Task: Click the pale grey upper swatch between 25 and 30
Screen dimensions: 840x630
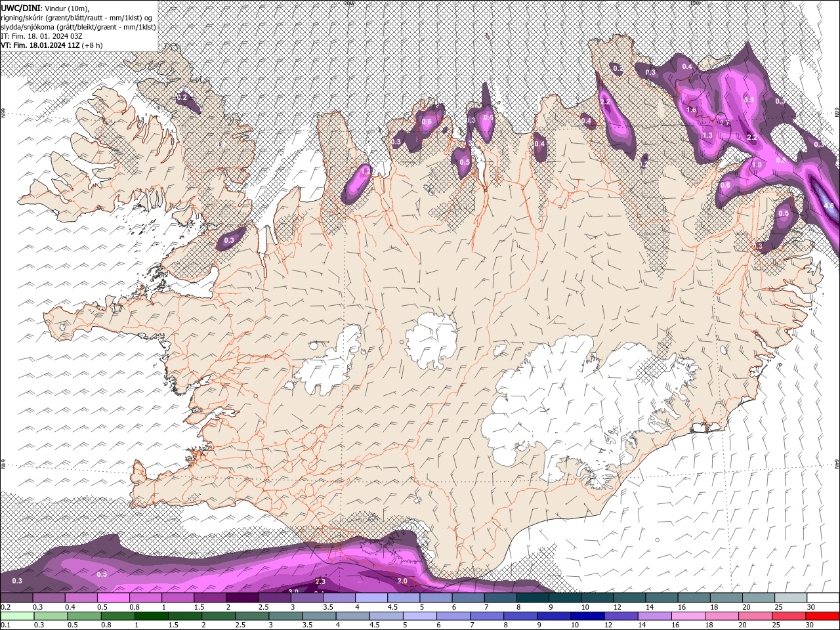Action: (x=791, y=598)
